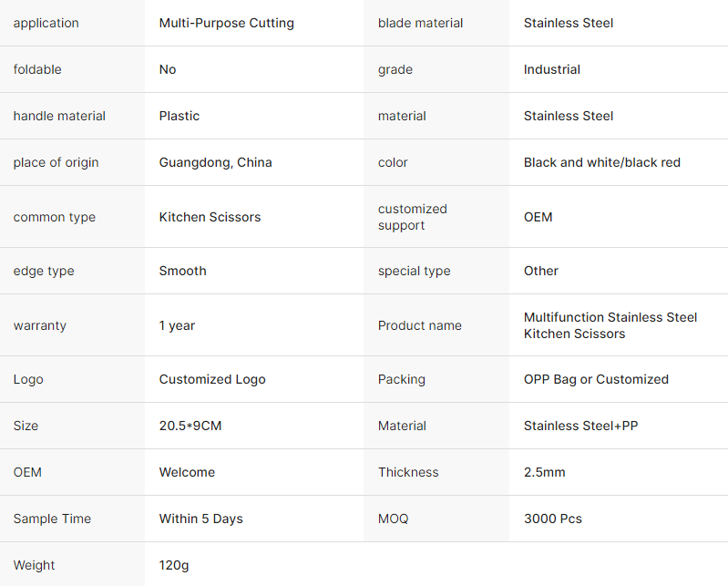Click the "Multi-Purpose Cutting" application value

pos(226,23)
